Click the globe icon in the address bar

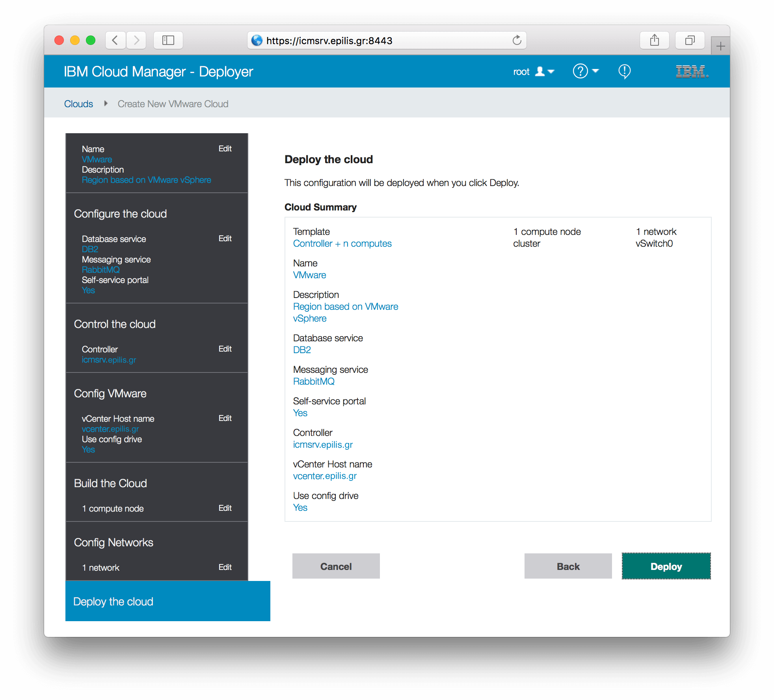[257, 40]
